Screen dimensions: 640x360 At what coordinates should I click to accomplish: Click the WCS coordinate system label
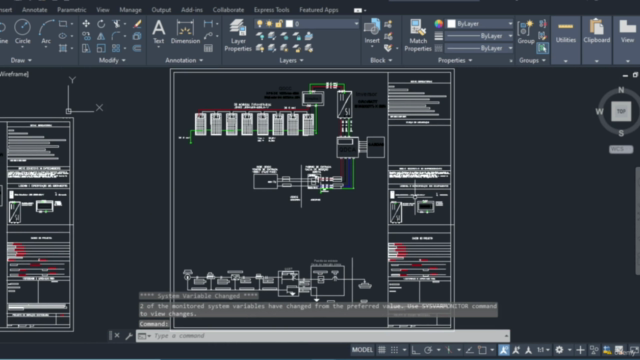pyautogui.click(x=621, y=149)
